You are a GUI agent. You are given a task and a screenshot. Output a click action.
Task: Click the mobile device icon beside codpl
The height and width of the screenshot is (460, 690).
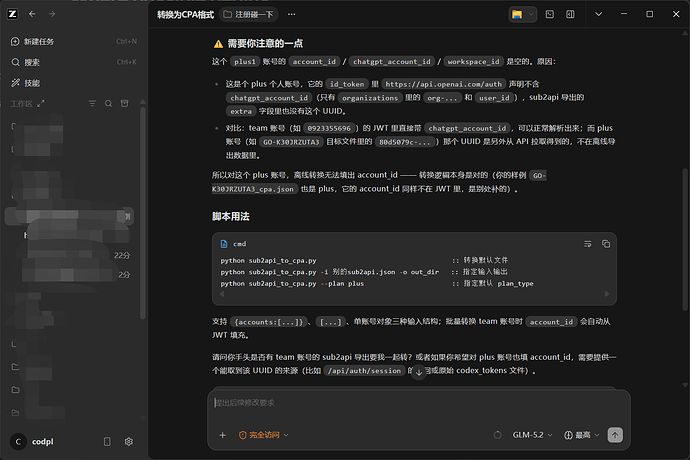[107, 442]
